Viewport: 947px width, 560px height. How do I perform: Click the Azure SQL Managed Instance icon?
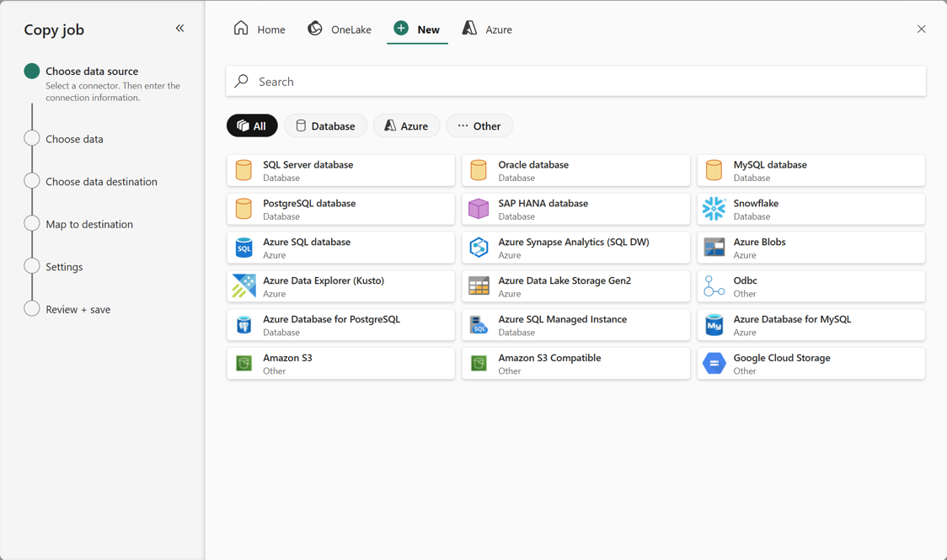tap(479, 325)
